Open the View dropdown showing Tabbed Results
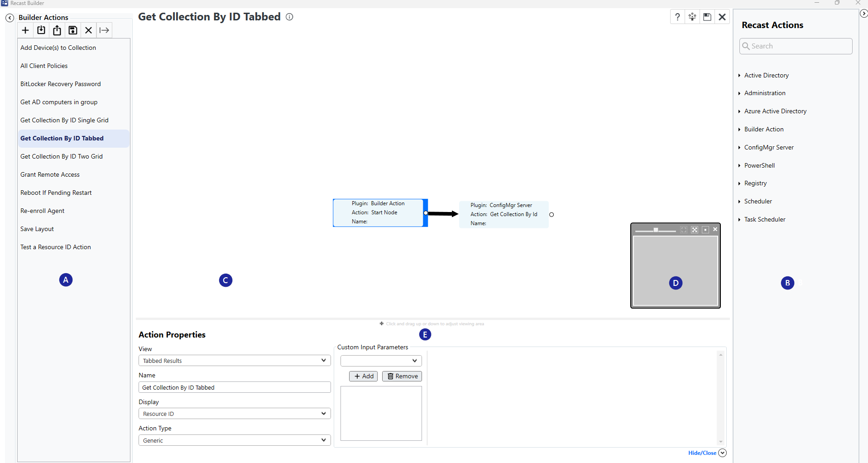The height and width of the screenshot is (463, 868). 235,361
